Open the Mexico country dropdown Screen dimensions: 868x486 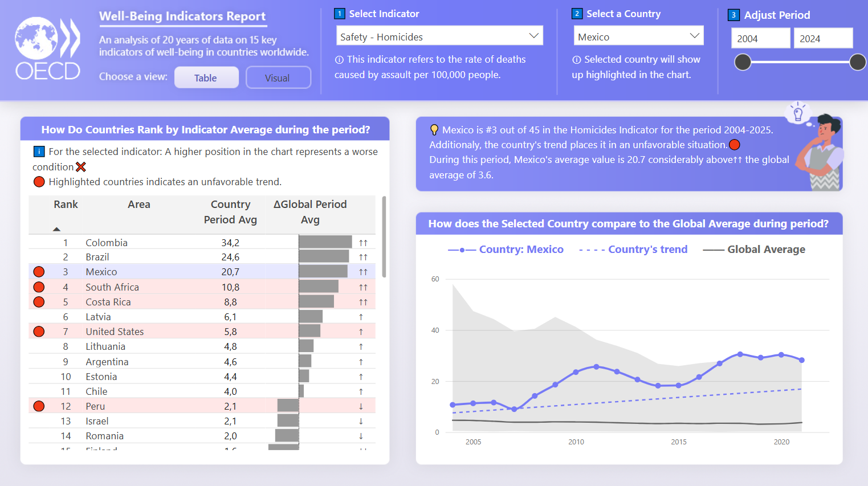[x=638, y=36]
